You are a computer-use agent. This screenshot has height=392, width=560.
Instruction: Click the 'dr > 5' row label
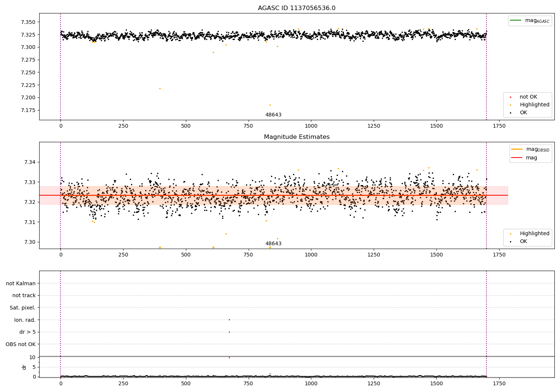click(x=28, y=332)
